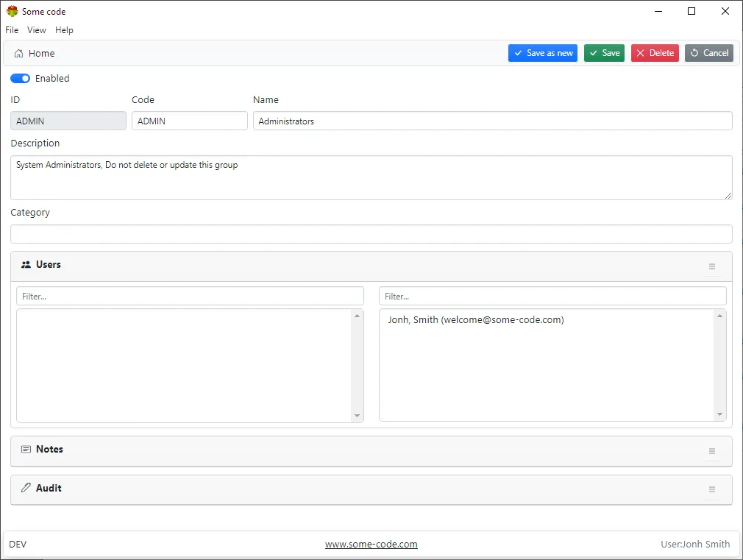Click the red Delete button
The image size is (743, 560).
(655, 53)
